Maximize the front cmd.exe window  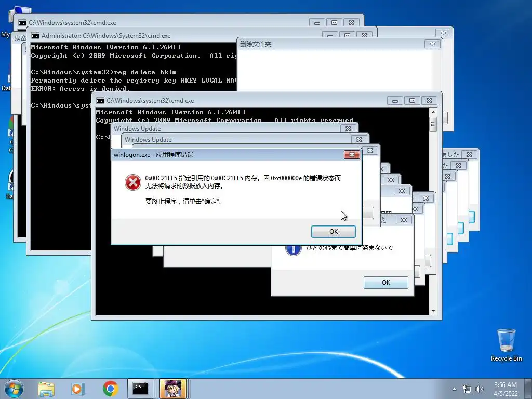coord(412,101)
